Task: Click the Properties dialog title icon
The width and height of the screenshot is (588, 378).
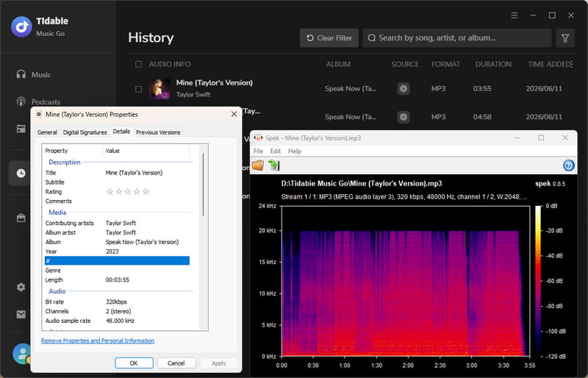Action: click(39, 114)
